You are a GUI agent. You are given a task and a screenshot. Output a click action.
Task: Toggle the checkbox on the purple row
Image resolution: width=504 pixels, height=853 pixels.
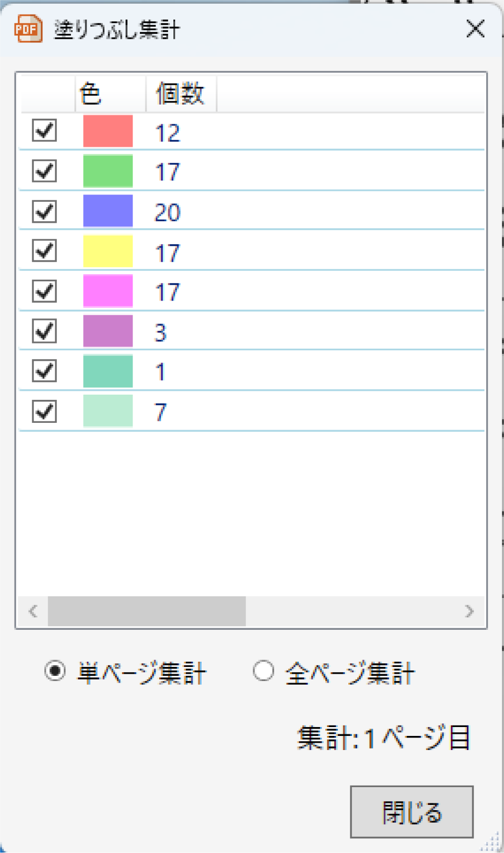[44, 331]
